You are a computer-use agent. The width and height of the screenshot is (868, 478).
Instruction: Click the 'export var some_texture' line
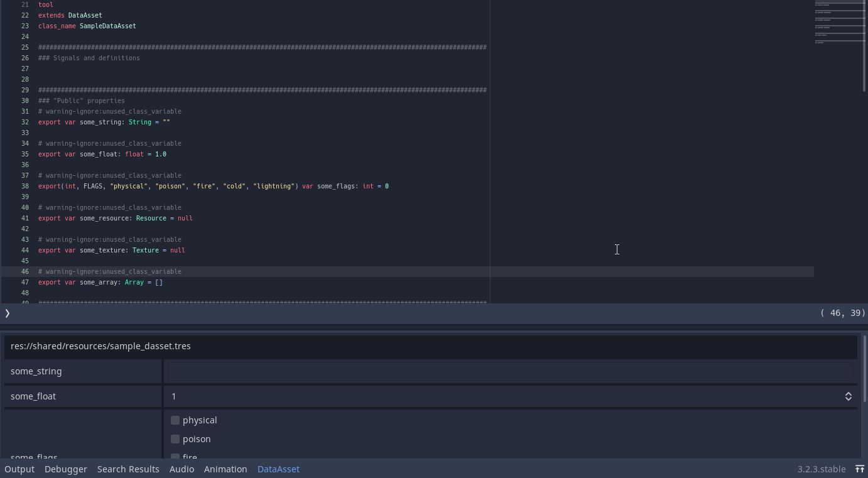(x=112, y=250)
